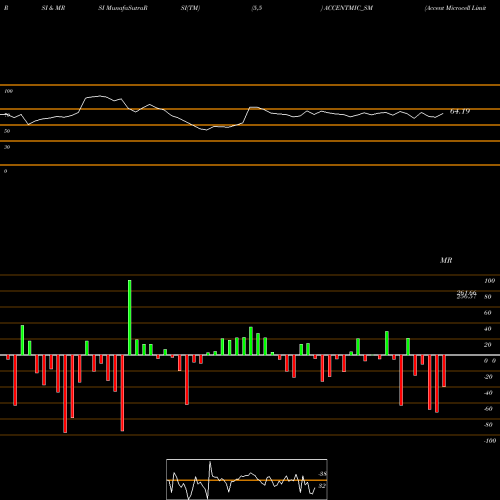Click the 'Accent Microcell Limit' company name
Screen dimensions: 500x500
tap(455, 8)
